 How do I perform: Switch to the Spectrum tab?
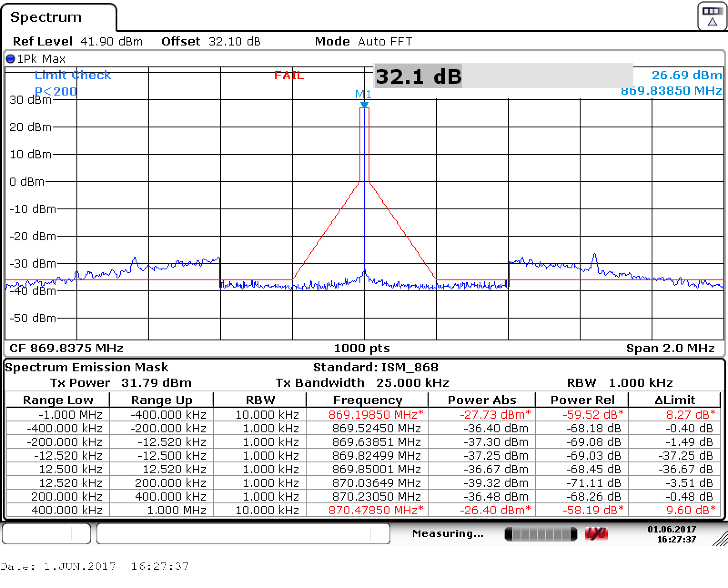coord(45,17)
